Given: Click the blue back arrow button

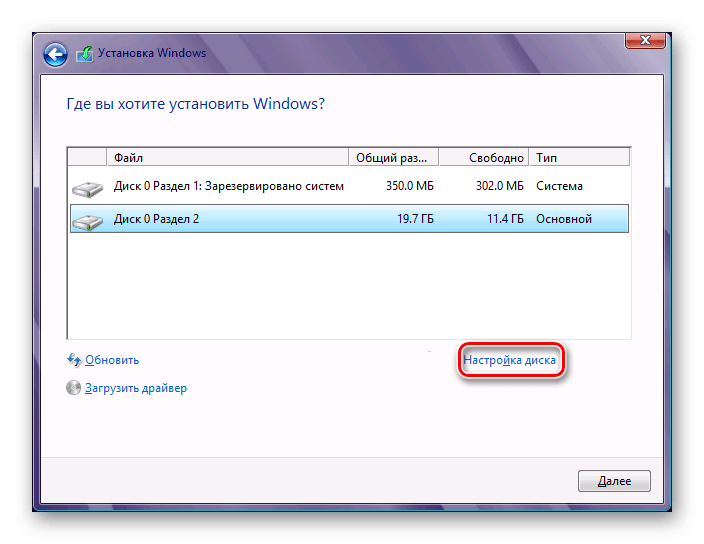Looking at the screenshot, I should point(55,54).
